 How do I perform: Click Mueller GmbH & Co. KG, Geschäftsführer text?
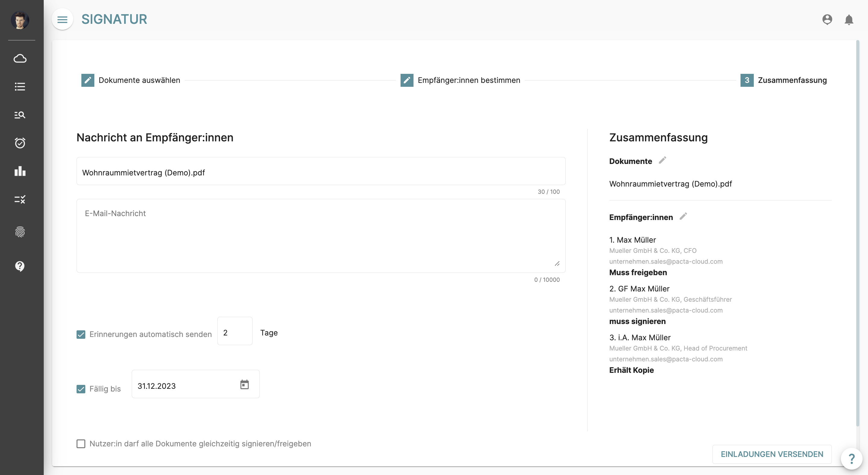click(671, 300)
